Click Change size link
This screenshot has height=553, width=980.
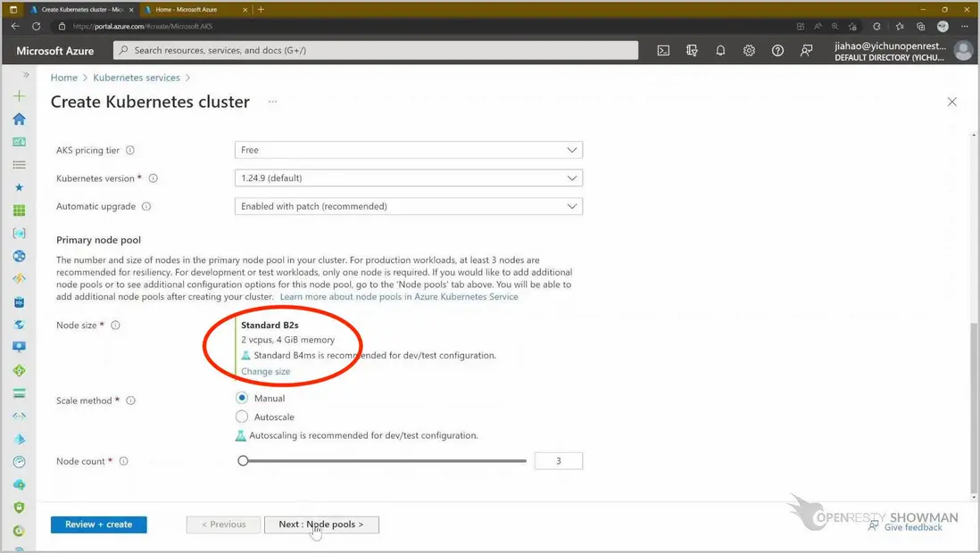click(x=266, y=371)
